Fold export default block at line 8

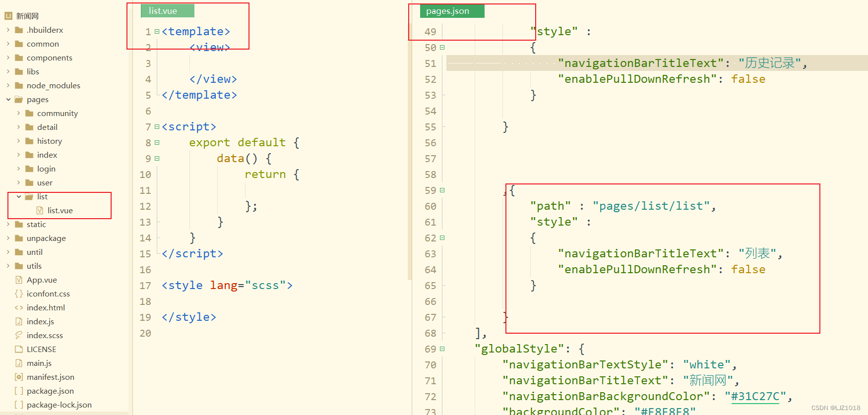(157, 142)
